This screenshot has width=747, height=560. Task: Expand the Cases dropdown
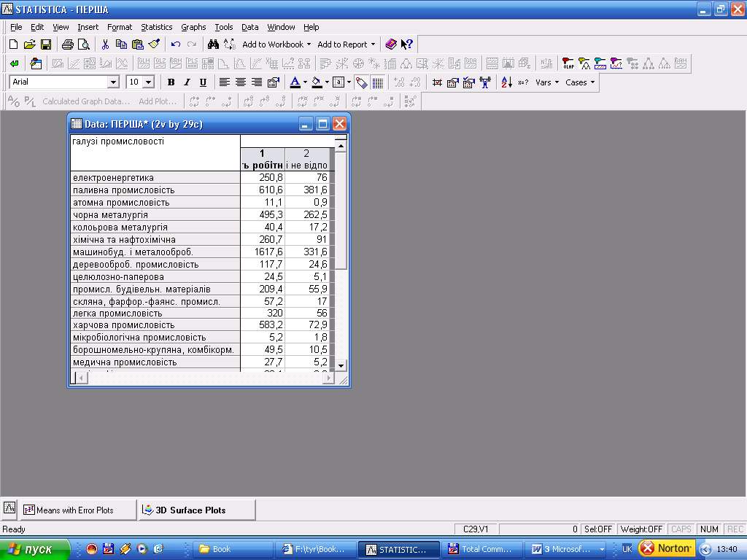[x=580, y=82]
